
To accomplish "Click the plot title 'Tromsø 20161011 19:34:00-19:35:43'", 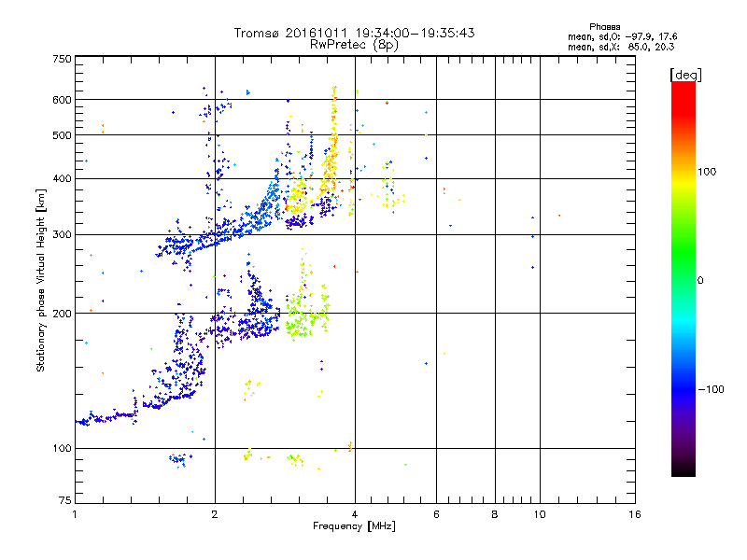I will (354, 33).
